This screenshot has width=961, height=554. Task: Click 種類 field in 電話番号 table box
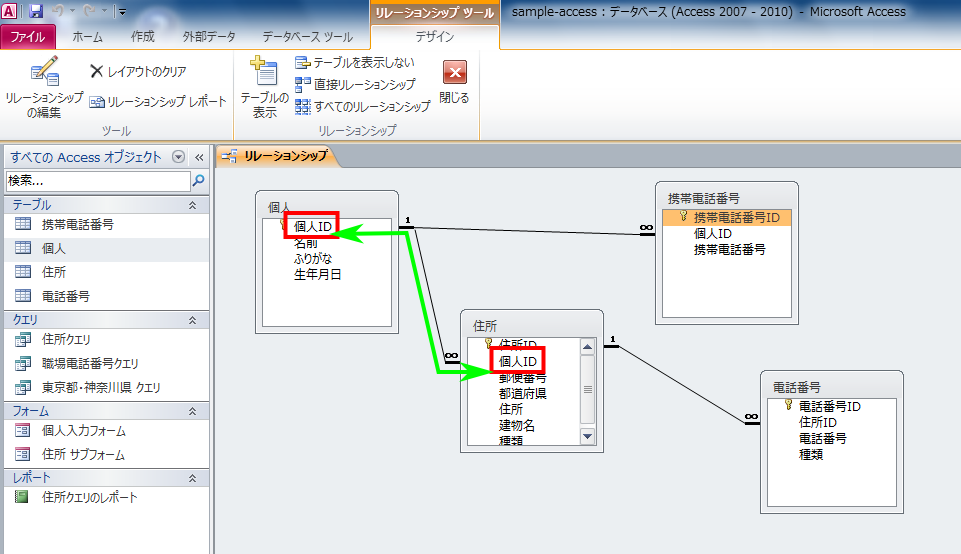click(x=810, y=454)
